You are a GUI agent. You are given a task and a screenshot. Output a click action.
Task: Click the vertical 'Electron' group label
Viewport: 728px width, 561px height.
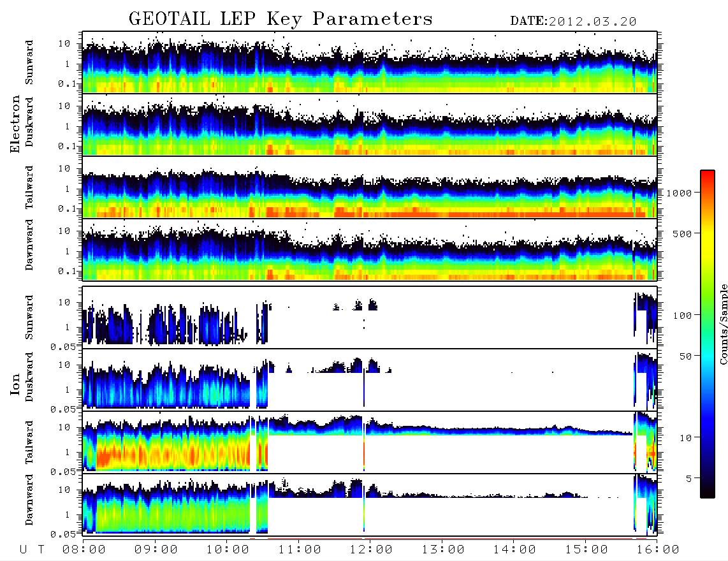(15, 124)
